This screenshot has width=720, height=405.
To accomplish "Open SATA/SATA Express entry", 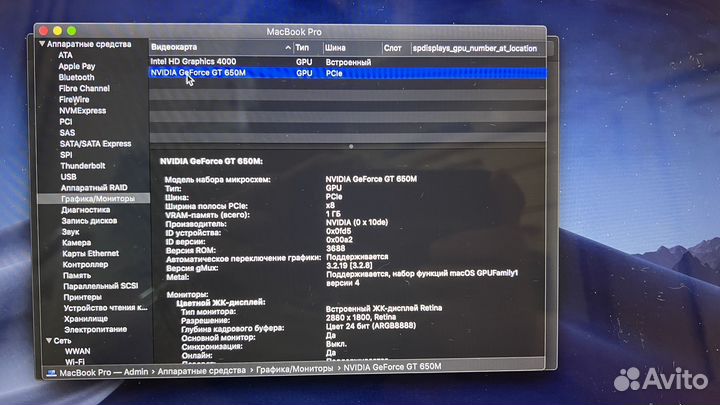I will pos(96,144).
